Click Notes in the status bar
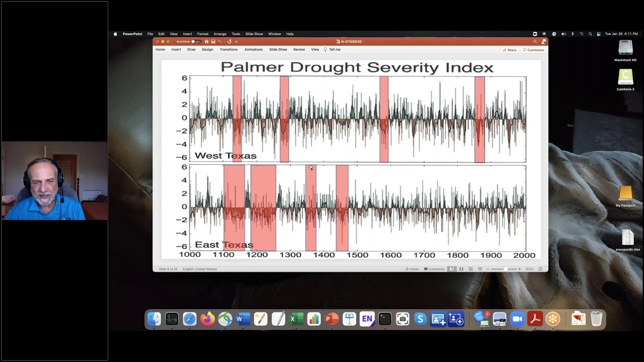644x362 pixels. [x=412, y=269]
